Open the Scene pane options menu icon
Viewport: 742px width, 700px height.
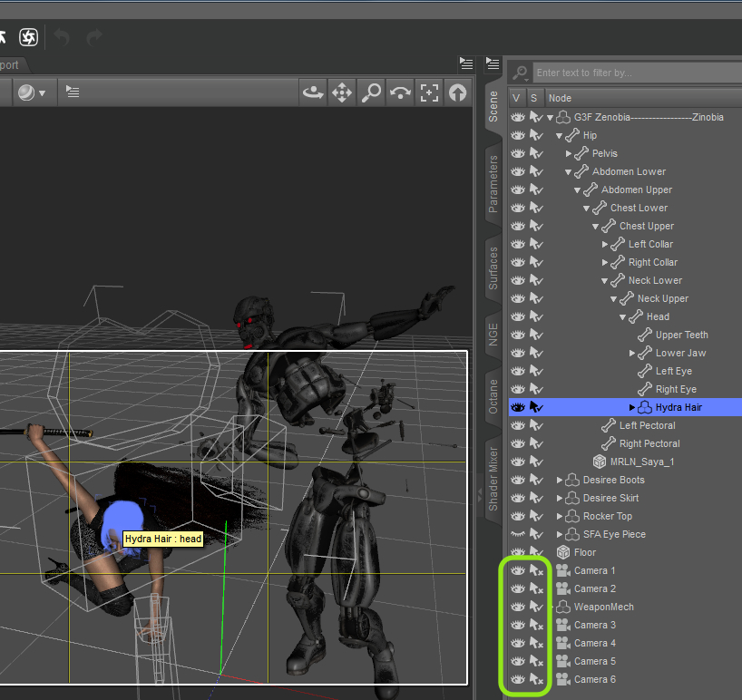(x=493, y=63)
